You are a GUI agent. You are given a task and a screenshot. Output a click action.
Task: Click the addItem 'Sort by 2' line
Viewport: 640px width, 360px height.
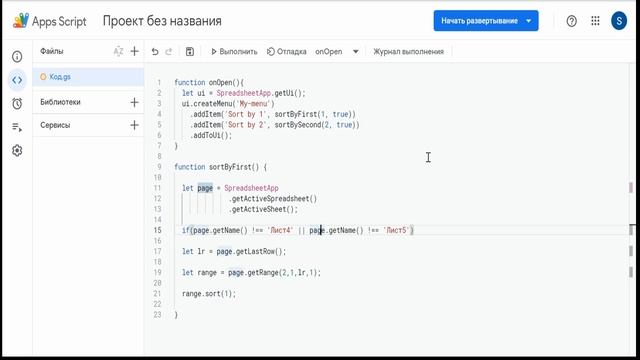(x=274, y=125)
